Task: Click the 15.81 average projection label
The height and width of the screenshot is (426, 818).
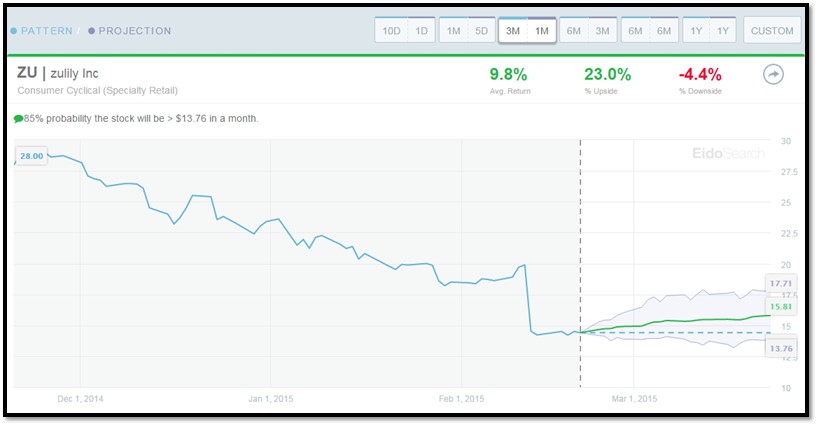Action: [781, 306]
